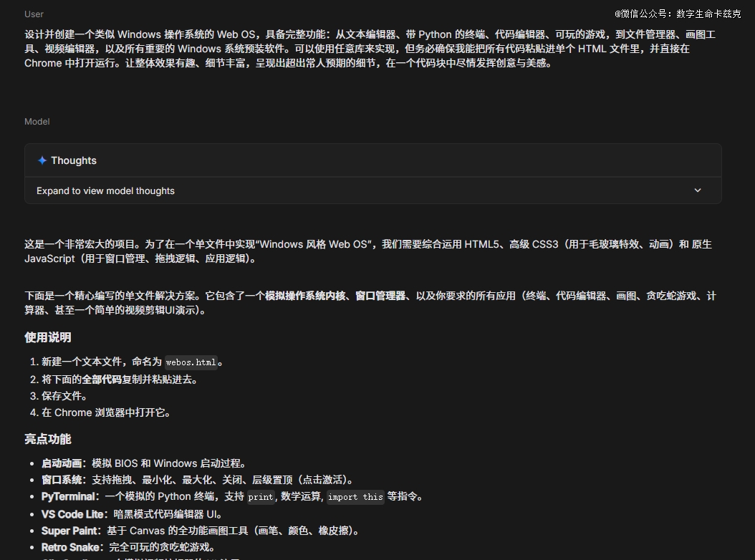Click the 使用说明 section heading

coord(48,337)
